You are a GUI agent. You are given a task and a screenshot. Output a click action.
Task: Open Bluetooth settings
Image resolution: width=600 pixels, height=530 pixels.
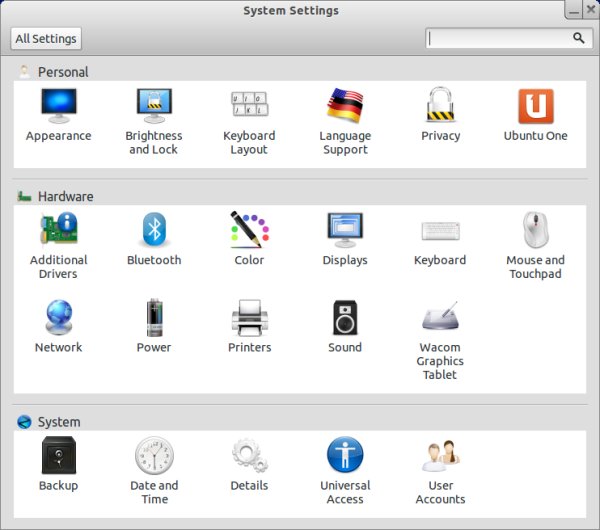coord(154,239)
